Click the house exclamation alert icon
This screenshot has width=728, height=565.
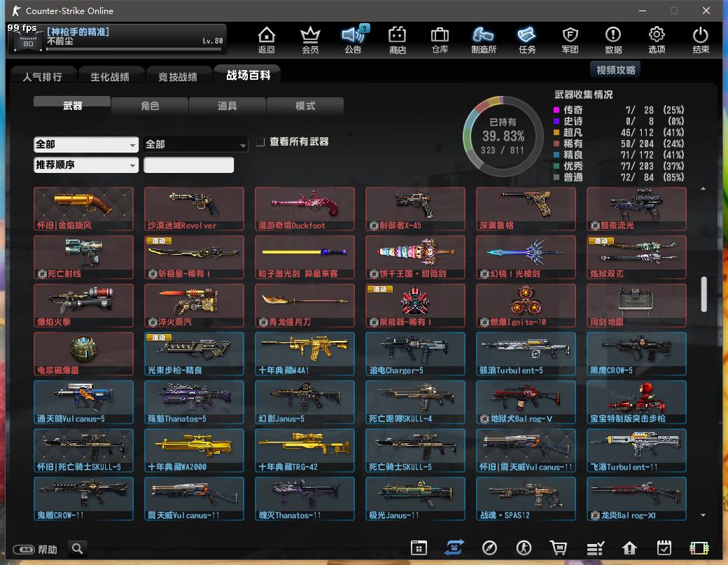[x=629, y=548]
